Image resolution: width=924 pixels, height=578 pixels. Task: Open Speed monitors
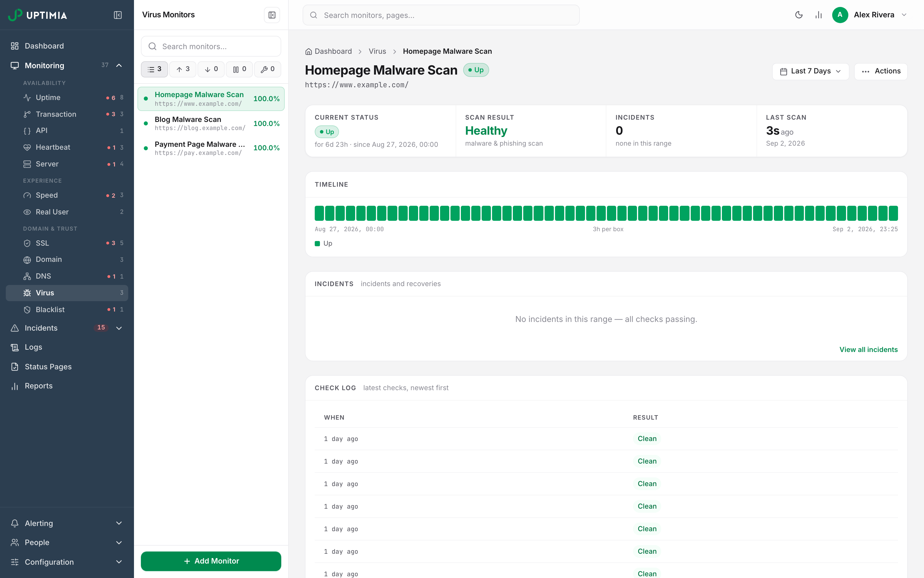coord(67,195)
